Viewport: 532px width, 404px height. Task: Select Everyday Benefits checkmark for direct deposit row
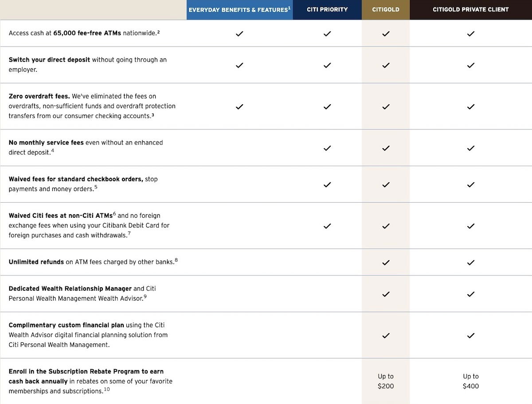[239, 65]
